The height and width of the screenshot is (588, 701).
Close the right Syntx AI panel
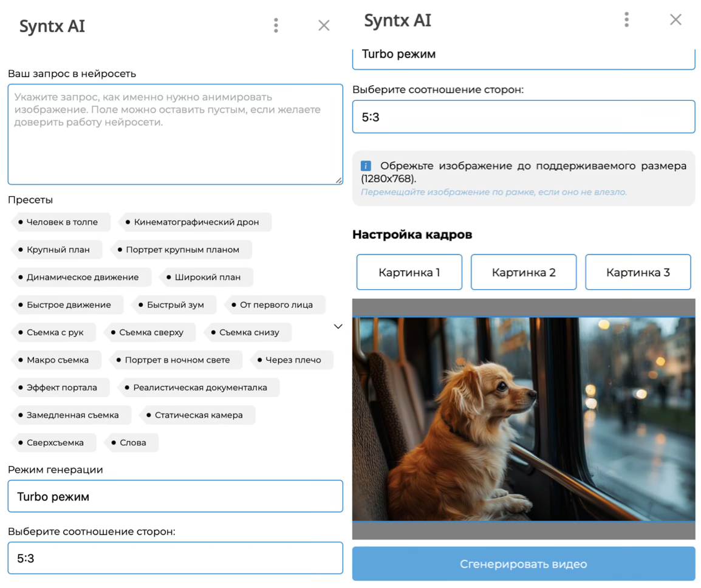click(x=675, y=19)
